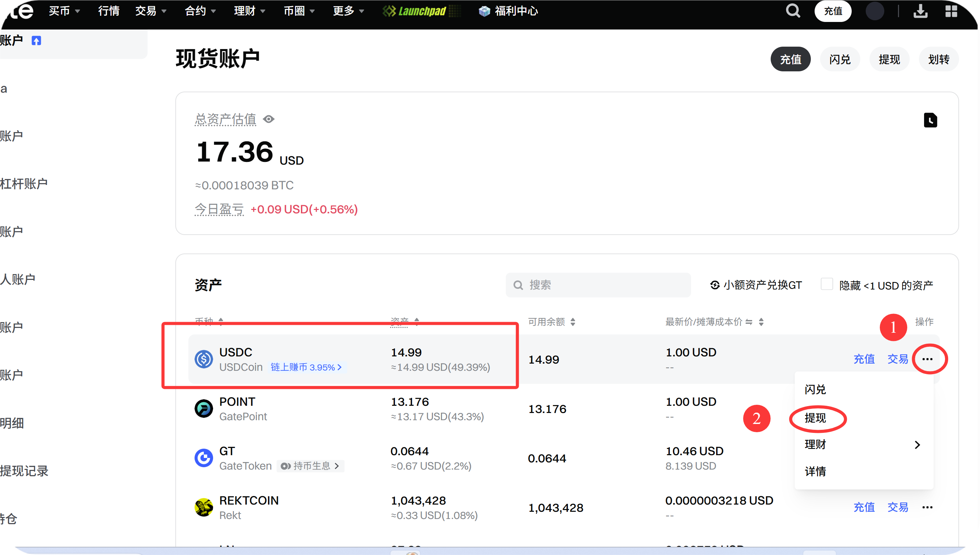This screenshot has height=555, width=980.
Task: Click the download app icon in header
Action: coord(920,11)
